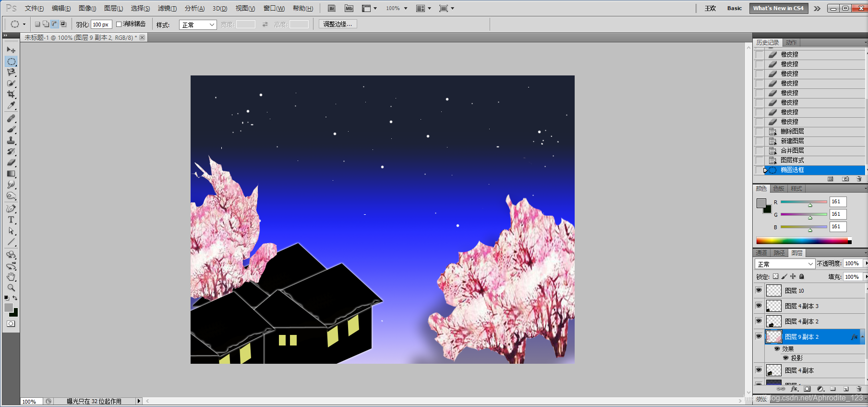This screenshot has width=868, height=407.
Task: Open the 不透明度 opacity slider arrow
Action: (x=866, y=263)
